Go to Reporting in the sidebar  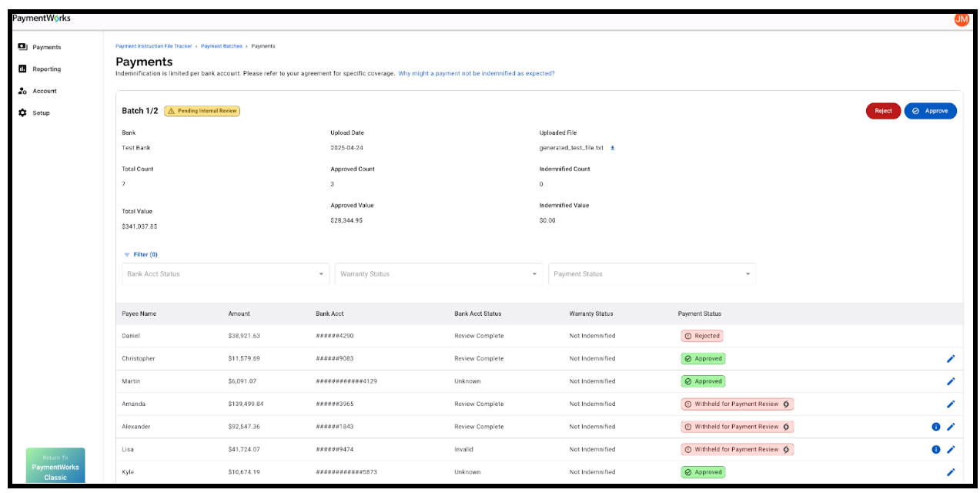tap(47, 69)
